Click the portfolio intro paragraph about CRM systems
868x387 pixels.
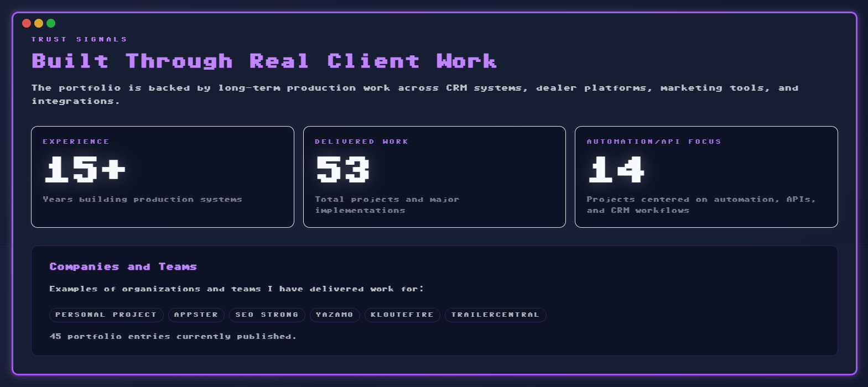coord(415,95)
